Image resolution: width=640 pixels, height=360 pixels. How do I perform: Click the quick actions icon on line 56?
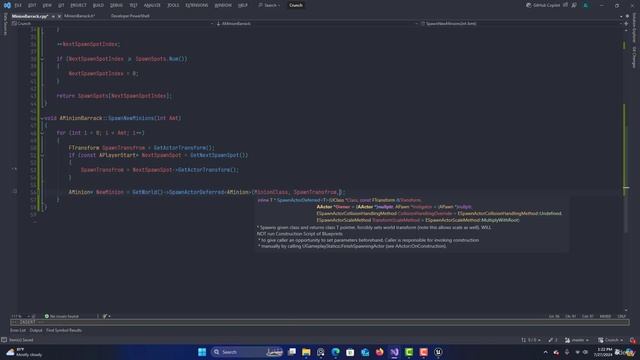click(15, 191)
